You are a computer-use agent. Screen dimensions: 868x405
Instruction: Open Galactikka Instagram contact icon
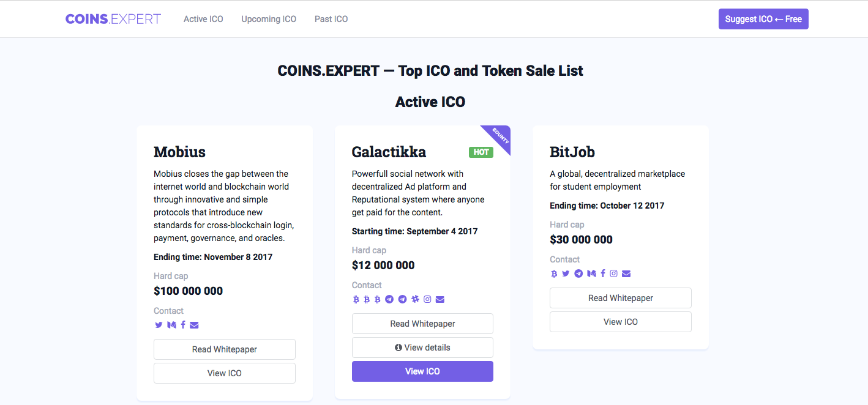427,299
